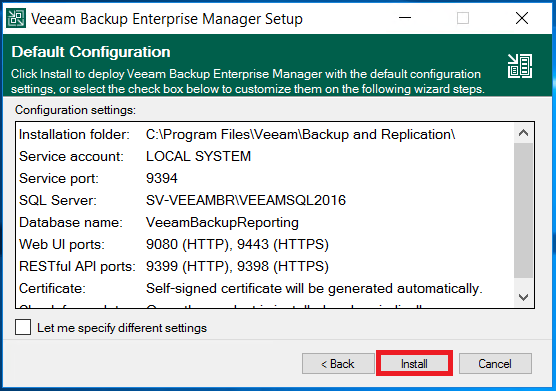
Task: Click the vertical scrollbar thumb
Action: coord(523,211)
